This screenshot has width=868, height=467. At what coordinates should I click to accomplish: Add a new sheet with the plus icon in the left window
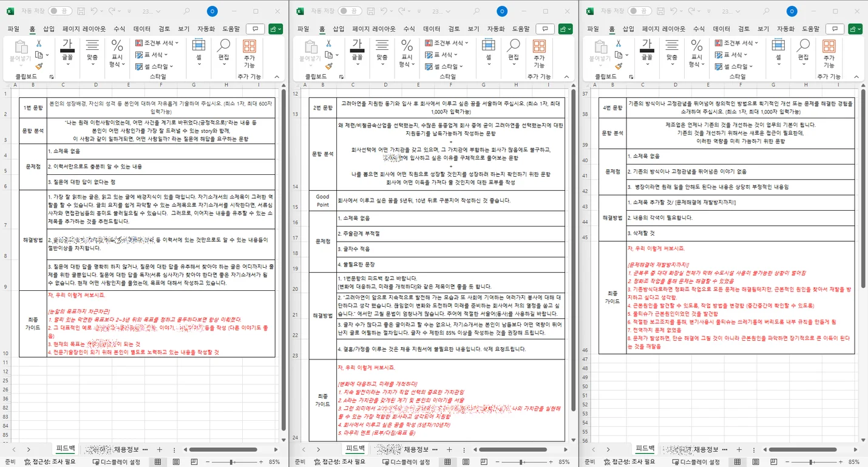160,449
